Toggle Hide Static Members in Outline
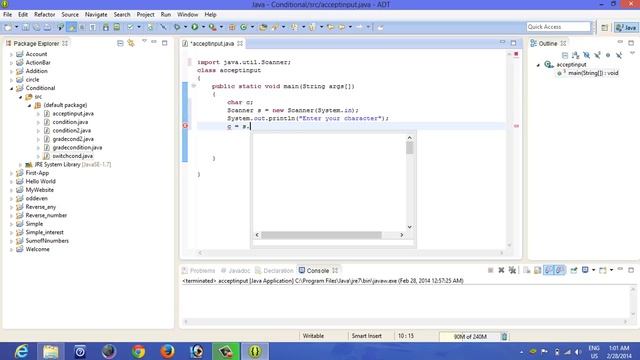The height and width of the screenshot is (360, 640). (x=597, y=55)
